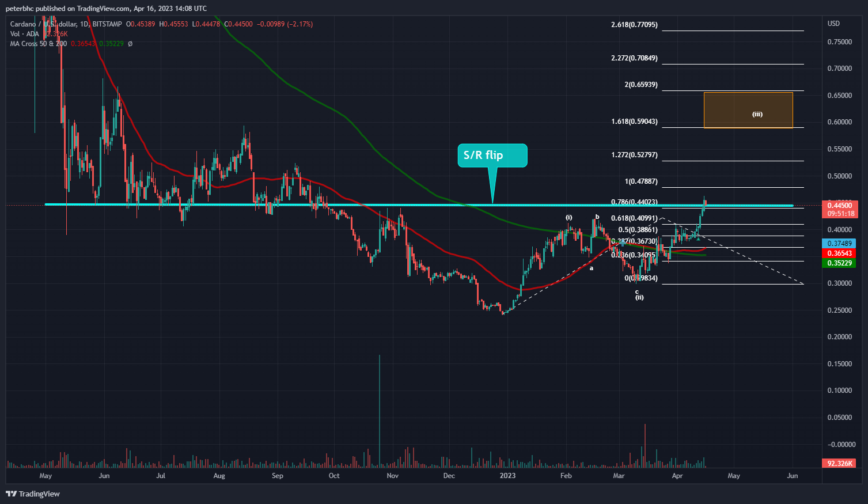Click the 0.36543 MA value in legend
868x504 pixels.
84,44
